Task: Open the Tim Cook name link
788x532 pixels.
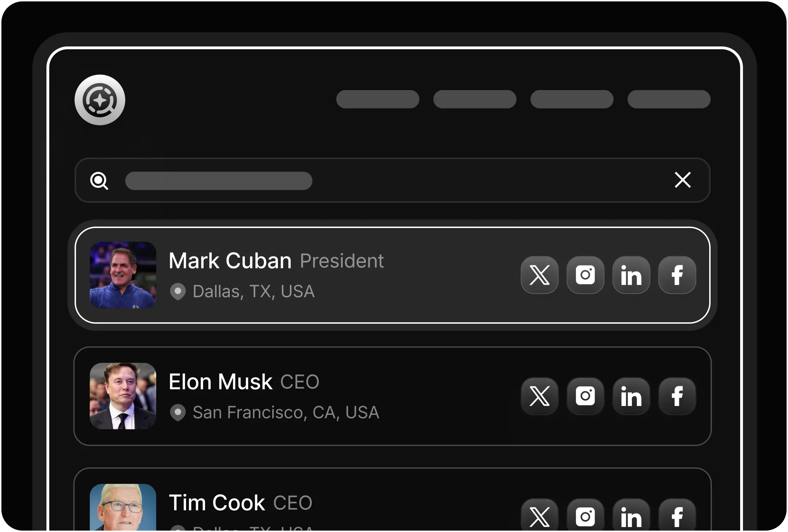Action: (217, 503)
